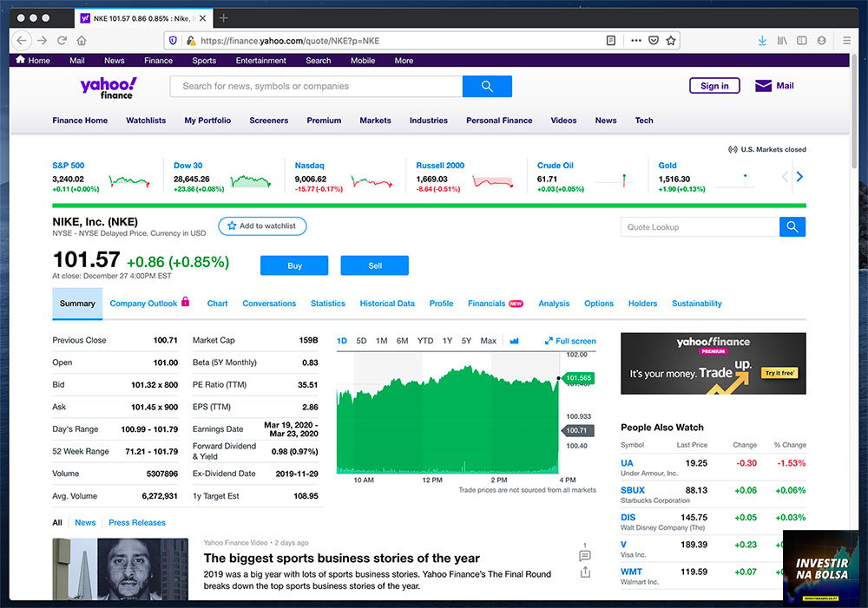This screenshot has width=868, height=608.
Task: Open the Firefox hamburger menu
Action: click(846, 41)
